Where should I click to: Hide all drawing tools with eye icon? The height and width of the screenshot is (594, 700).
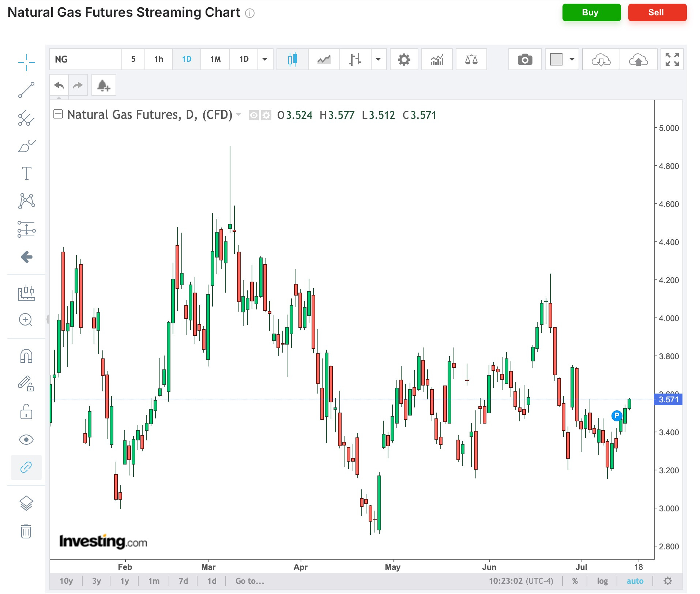click(26, 439)
